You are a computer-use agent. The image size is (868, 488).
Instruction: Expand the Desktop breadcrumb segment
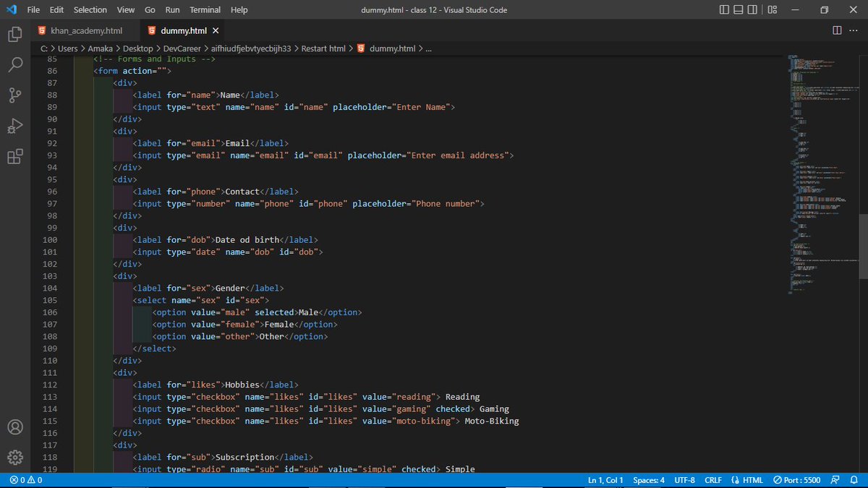137,48
